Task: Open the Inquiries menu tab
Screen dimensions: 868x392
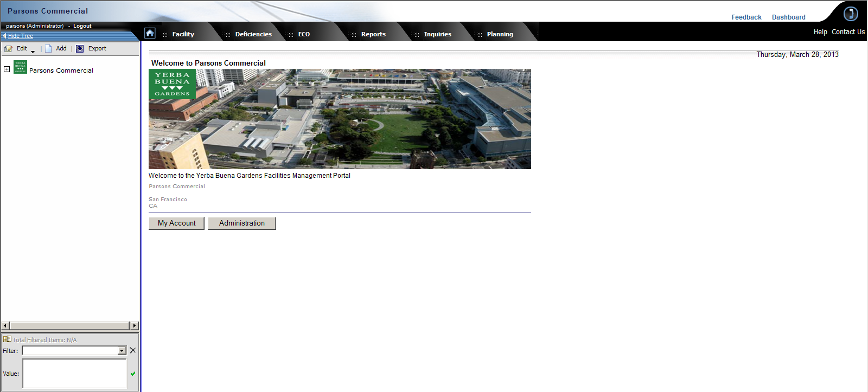Action: [437, 34]
